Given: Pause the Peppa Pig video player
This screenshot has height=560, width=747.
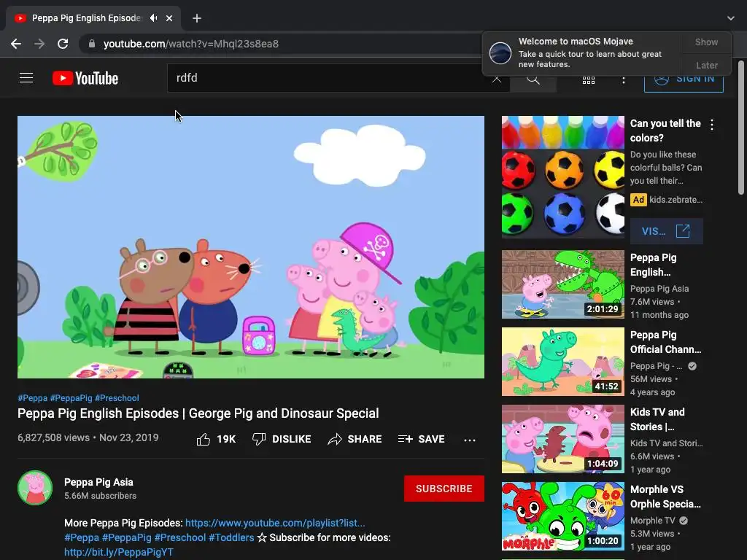Looking at the screenshot, I should click(x=251, y=247).
